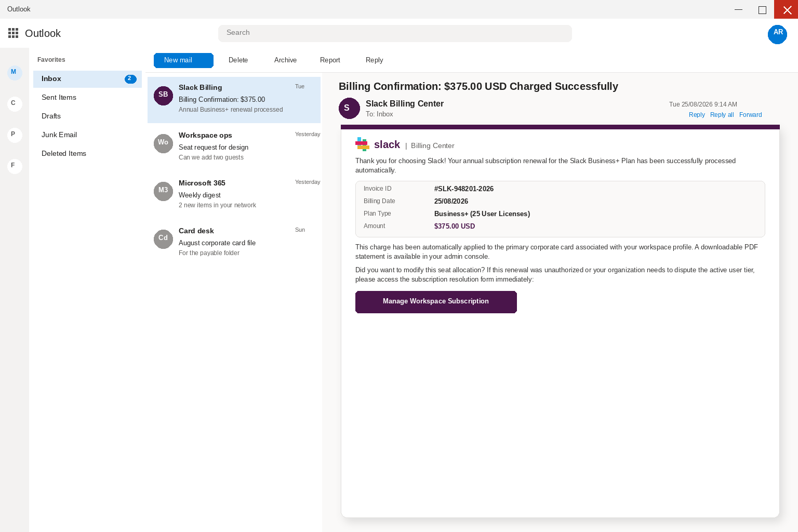Image resolution: width=798 pixels, height=532 pixels.
Task: Click the Forward link
Action: pos(750,115)
